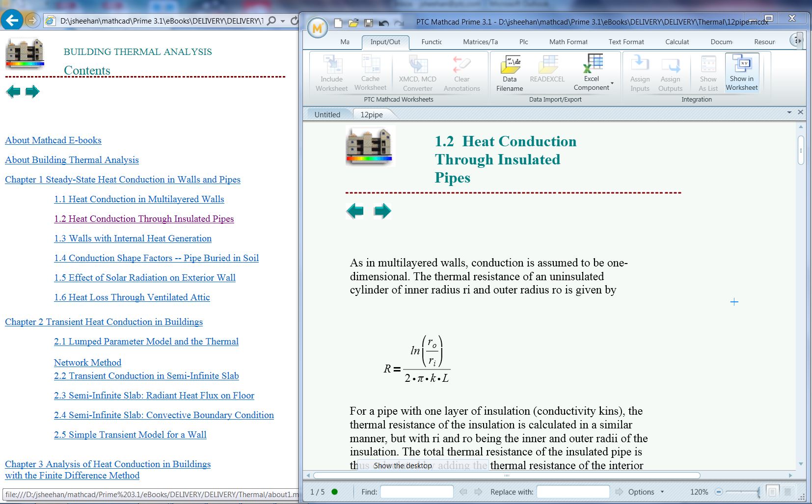Adjust the zoom slider in status bar

(743, 492)
